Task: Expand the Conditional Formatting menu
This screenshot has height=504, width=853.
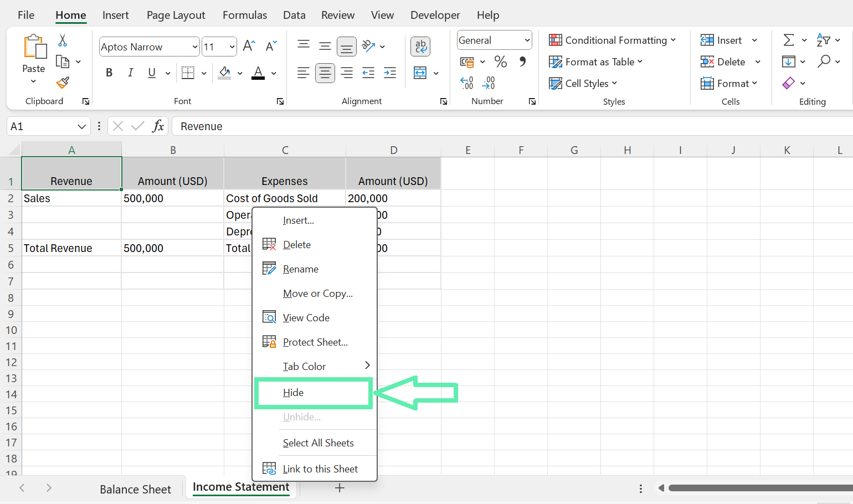Action: coord(612,40)
